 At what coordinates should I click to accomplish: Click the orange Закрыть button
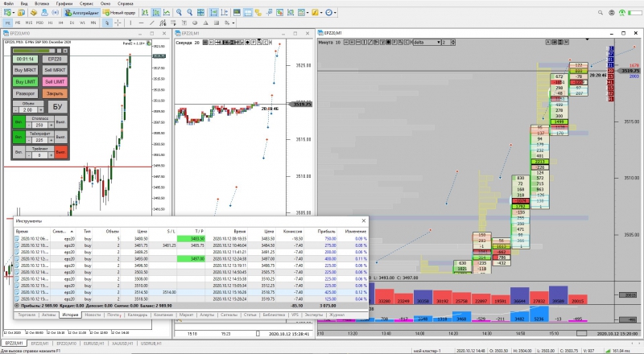(x=55, y=93)
